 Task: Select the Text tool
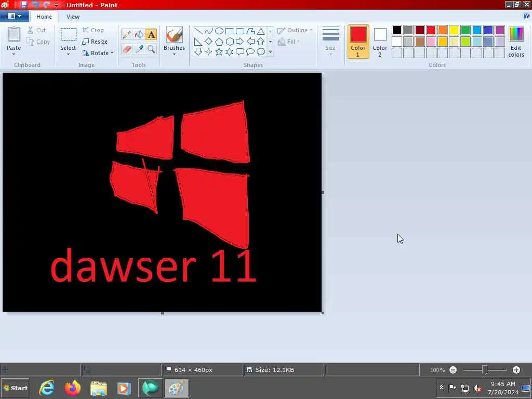click(x=151, y=34)
